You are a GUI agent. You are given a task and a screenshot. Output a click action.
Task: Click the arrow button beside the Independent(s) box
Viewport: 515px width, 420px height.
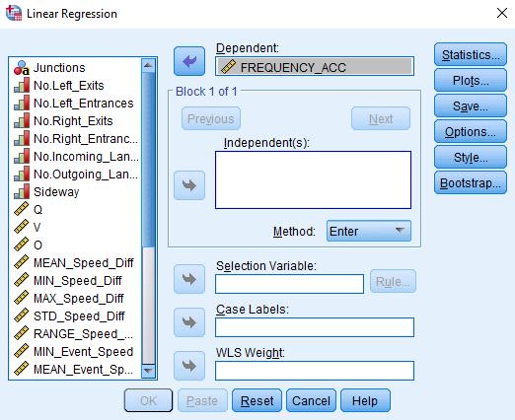click(189, 185)
